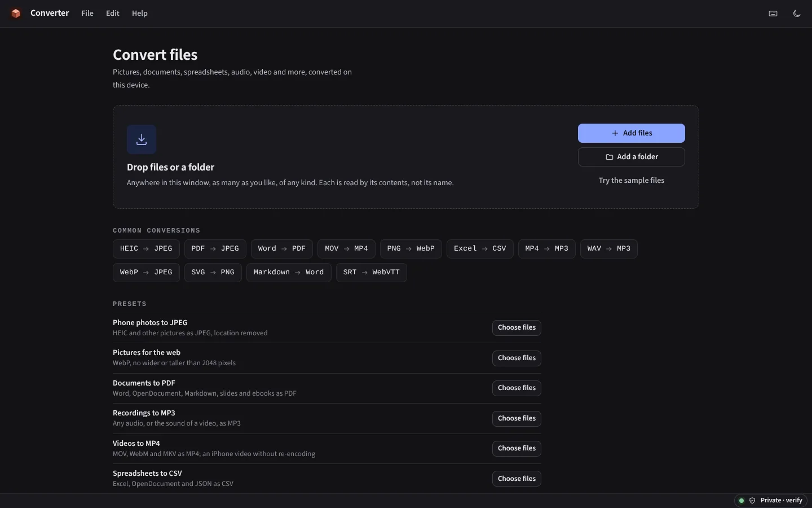This screenshot has width=812, height=508.
Task: Click the Videos to MP4 preset title
Action: (136, 444)
